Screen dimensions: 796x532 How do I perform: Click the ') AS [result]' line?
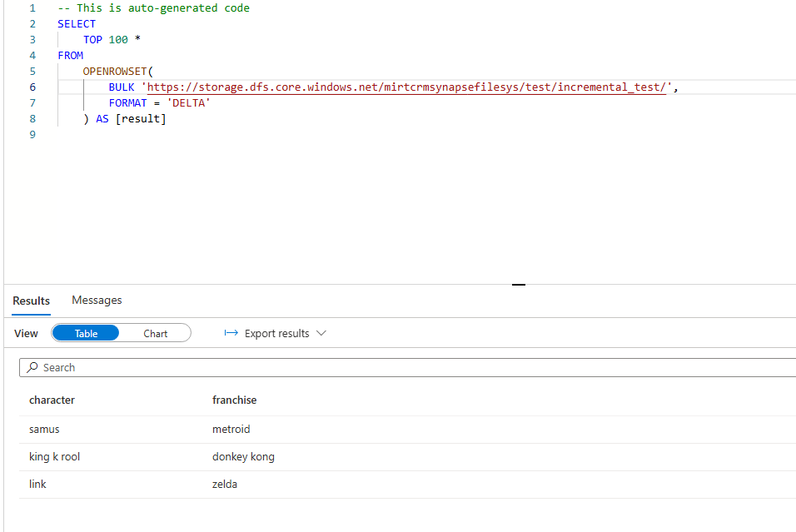[124, 119]
